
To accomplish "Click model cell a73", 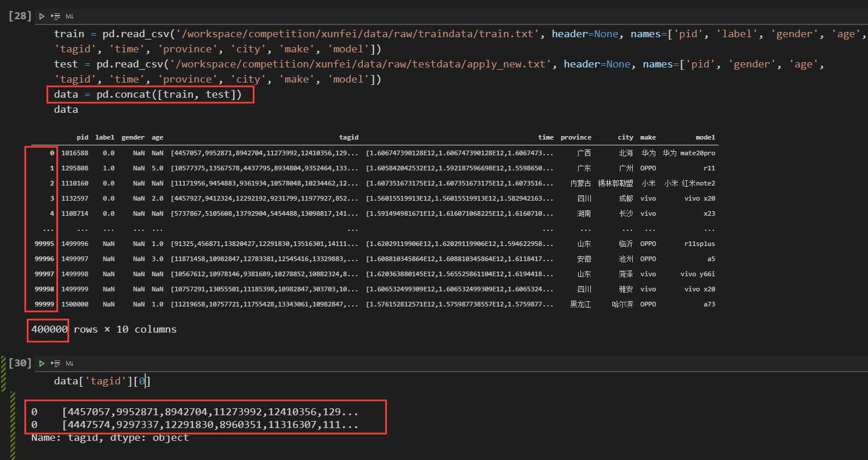I will tap(710, 304).
